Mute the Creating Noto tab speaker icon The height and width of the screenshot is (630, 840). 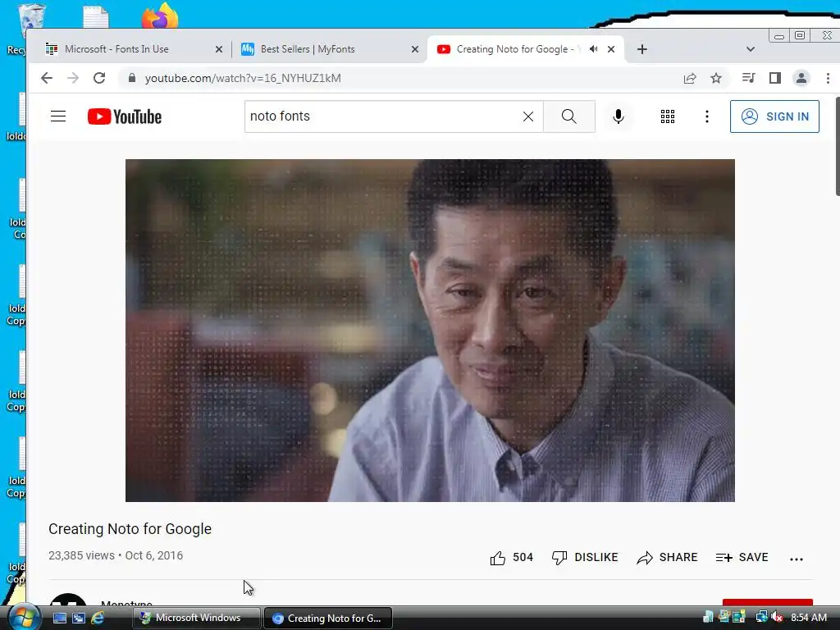click(594, 49)
